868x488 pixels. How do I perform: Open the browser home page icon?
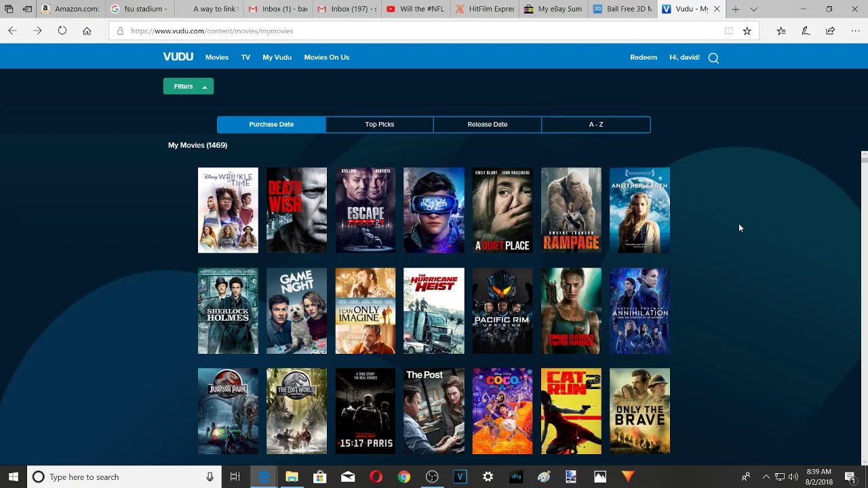(x=87, y=30)
